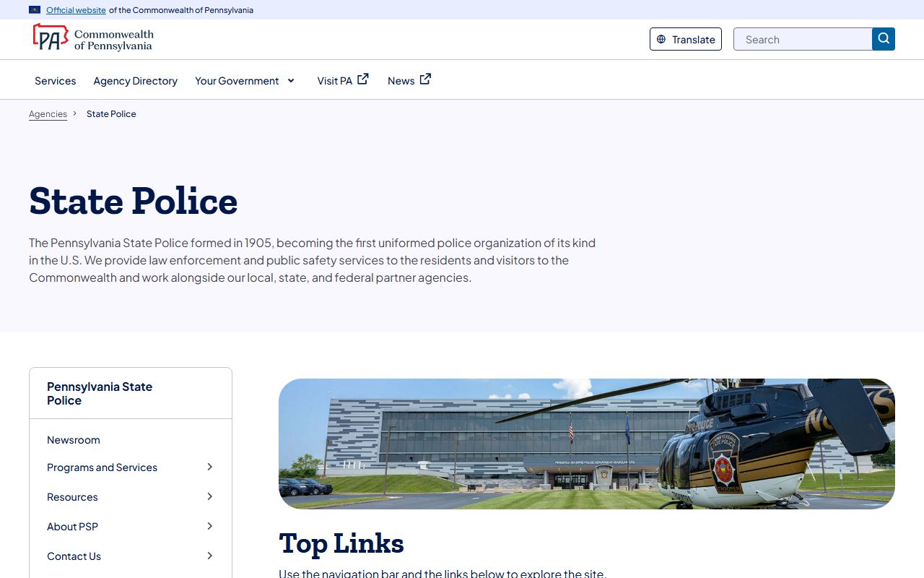Viewport: 924px width, 578px height.
Task: Open the Agency Directory menu item
Action: point(135,81)
